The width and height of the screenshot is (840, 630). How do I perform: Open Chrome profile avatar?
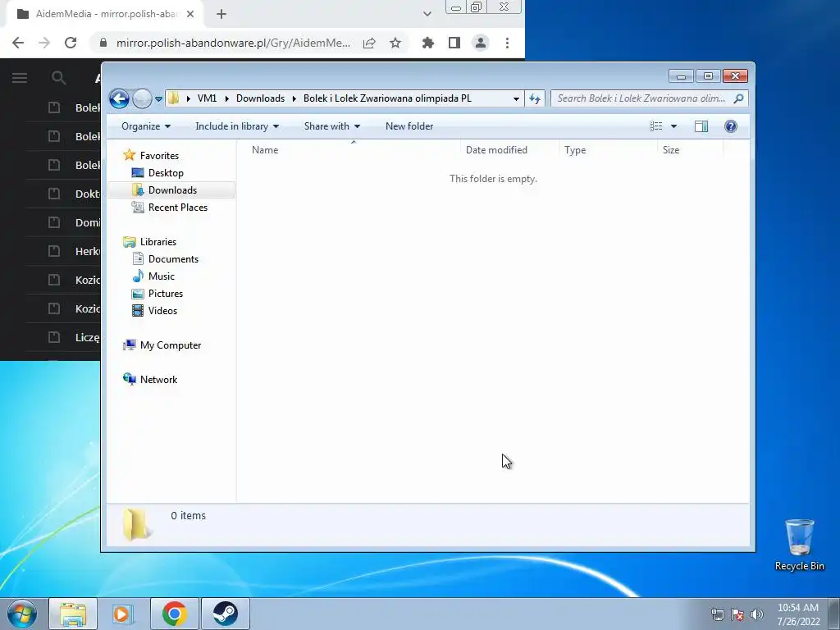pyautogui.click(x=481, y=43)
